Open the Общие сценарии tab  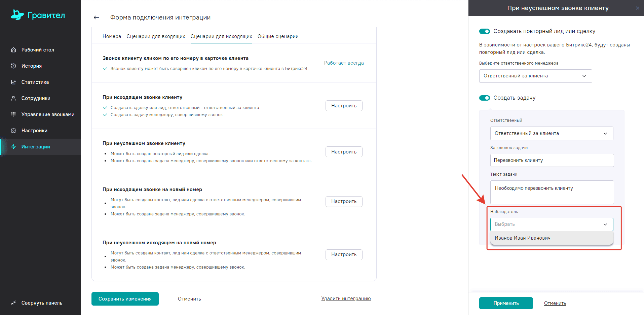tap(278, 36)
